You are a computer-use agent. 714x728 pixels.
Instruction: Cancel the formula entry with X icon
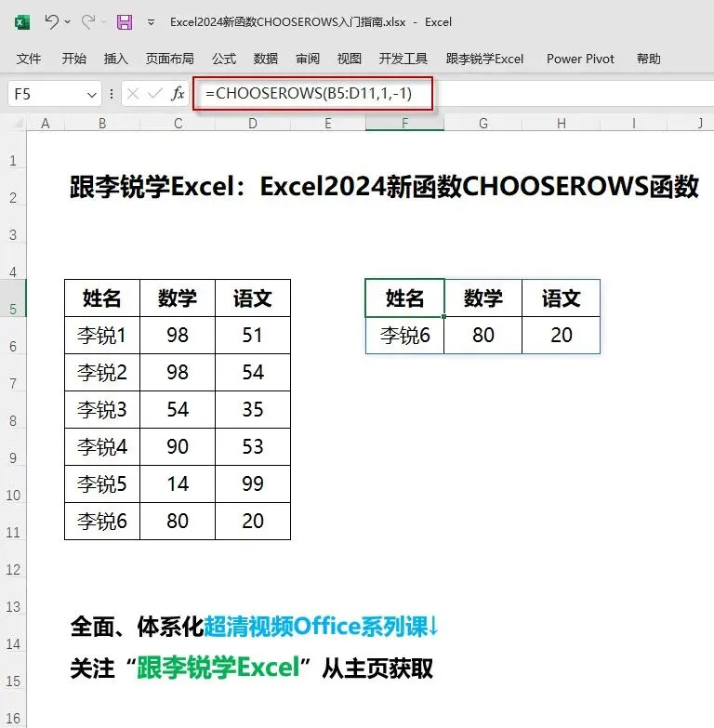pos(133,94)
